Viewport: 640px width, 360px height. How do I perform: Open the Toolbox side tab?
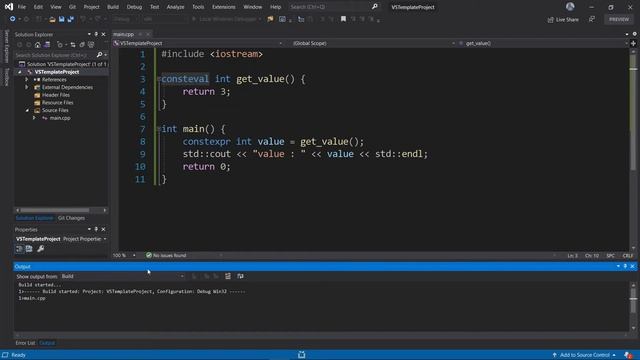tap(7, 77)
